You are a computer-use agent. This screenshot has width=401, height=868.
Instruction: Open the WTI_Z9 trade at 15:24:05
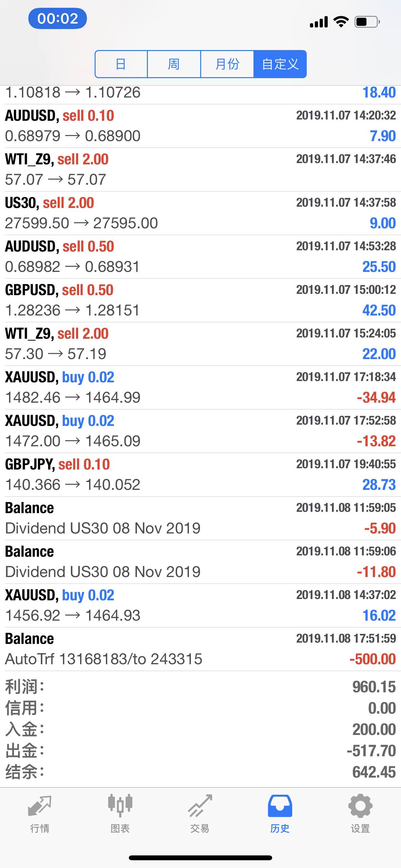tap(200, 344)
